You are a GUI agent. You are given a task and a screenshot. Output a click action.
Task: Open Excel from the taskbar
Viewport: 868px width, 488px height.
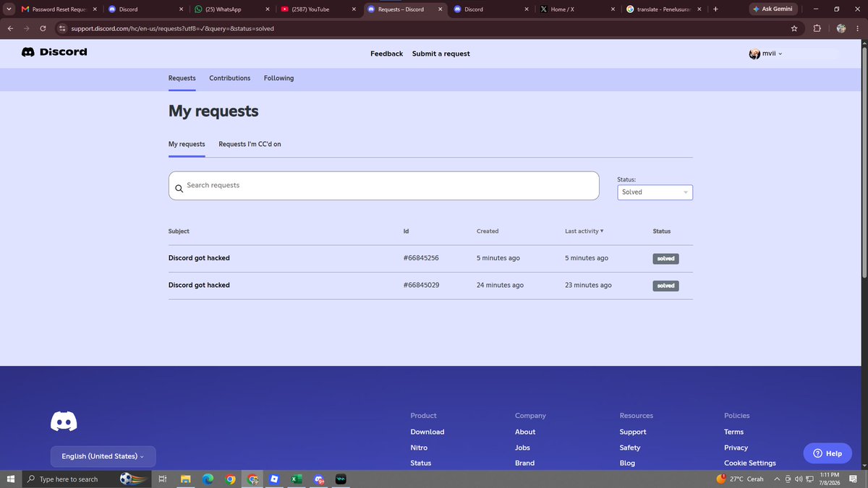297,479
